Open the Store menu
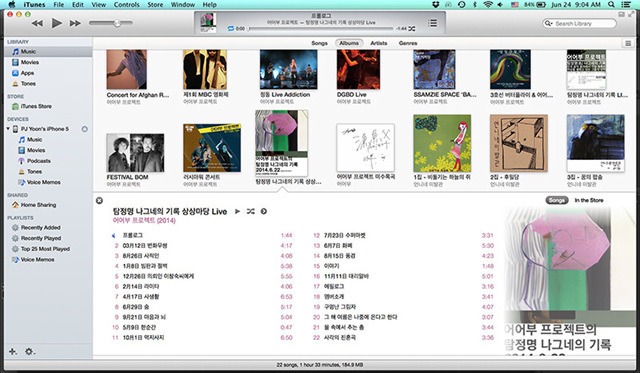Viewport: 640px width, 373px height. [155, 4]
